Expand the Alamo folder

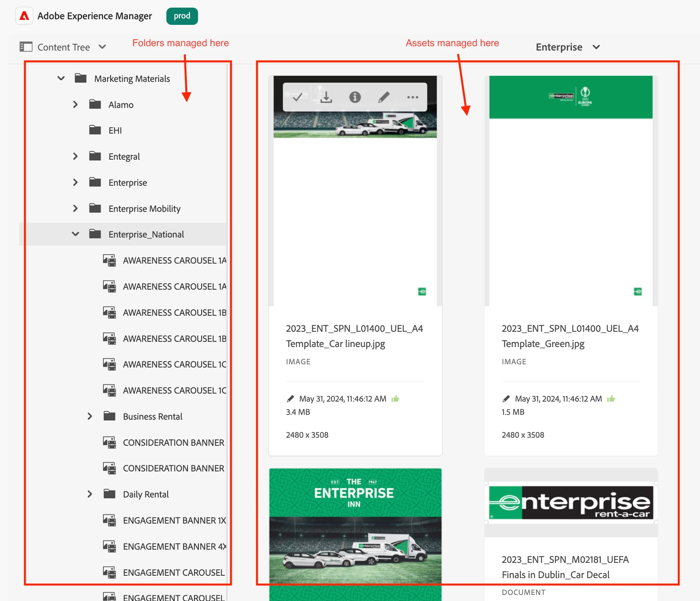[x=75, y=104]
